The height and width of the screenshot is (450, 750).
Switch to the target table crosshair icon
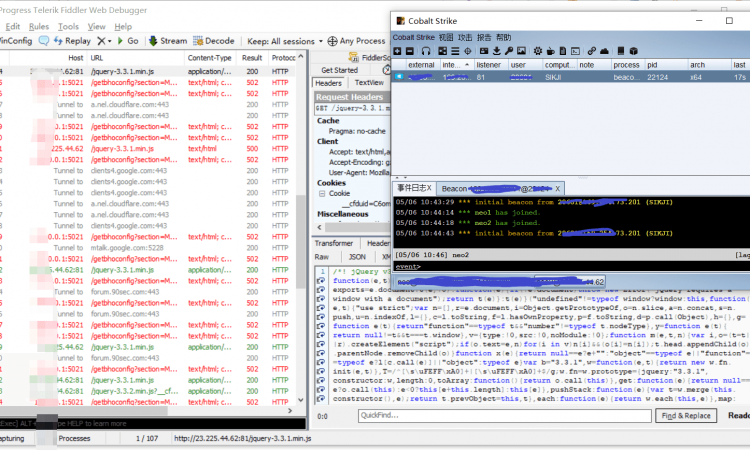[467, 51]
